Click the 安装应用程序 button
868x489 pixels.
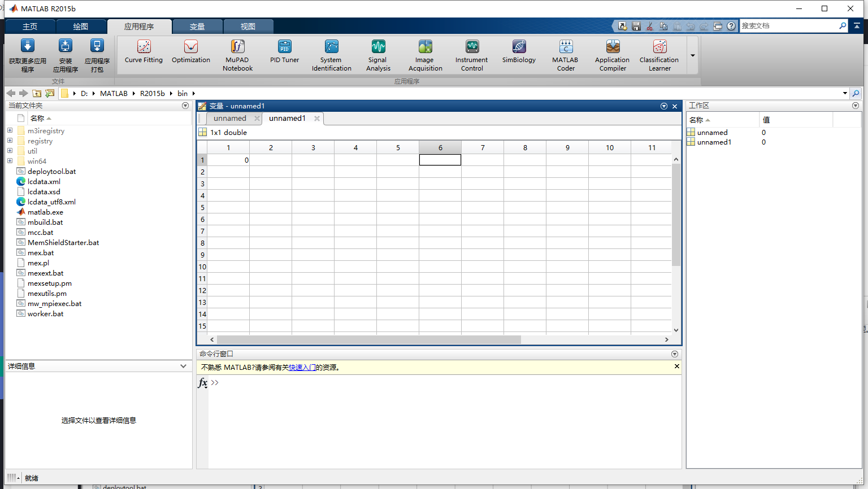click(65, 54)
